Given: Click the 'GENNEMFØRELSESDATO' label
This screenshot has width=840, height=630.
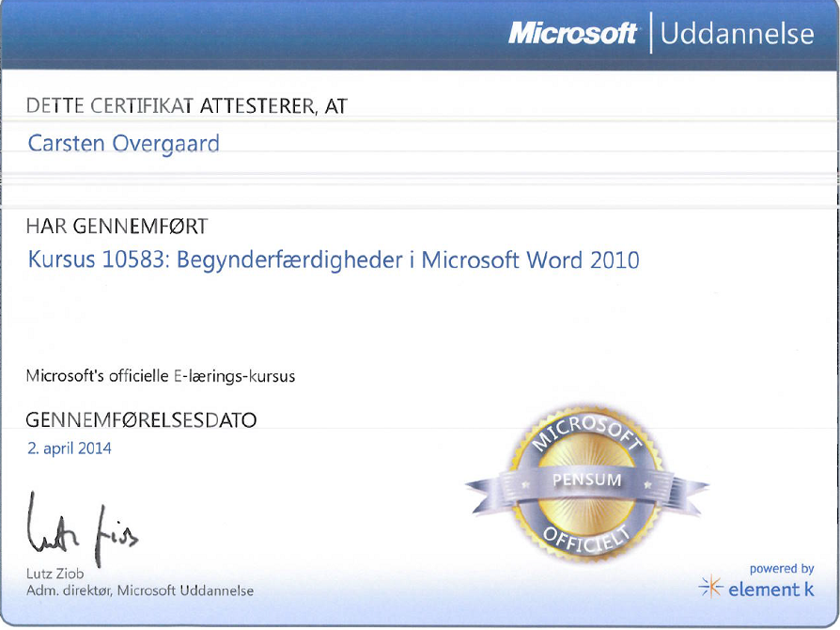Looking at the screenshot, I should click(141, 419).
